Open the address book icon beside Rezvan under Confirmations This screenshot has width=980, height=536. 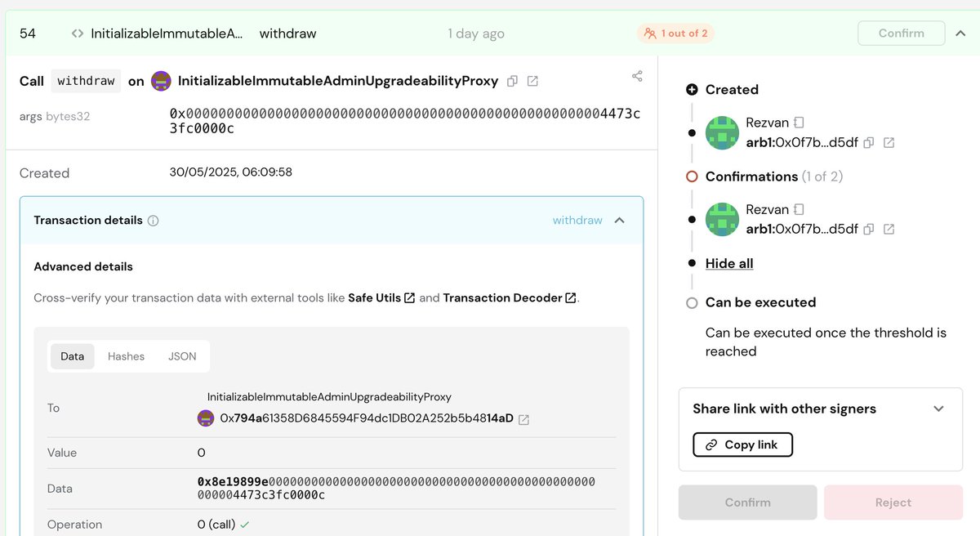coord(799,209)
